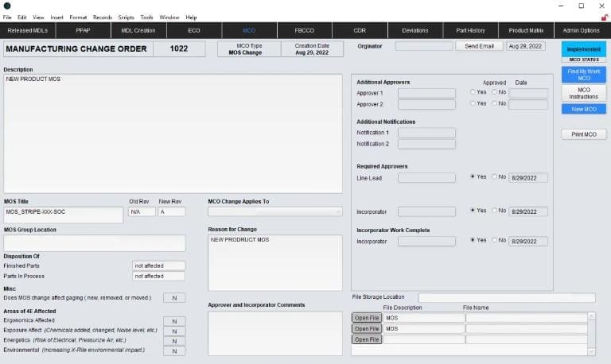Click the File Storage Location field
Screen dimensions: 611x364
click(x=507, y=298)
